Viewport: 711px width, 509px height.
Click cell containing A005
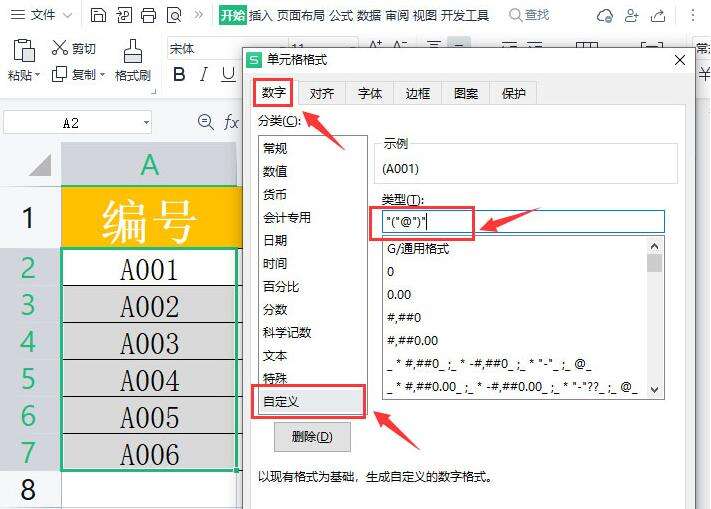click(x=149, y=416)
